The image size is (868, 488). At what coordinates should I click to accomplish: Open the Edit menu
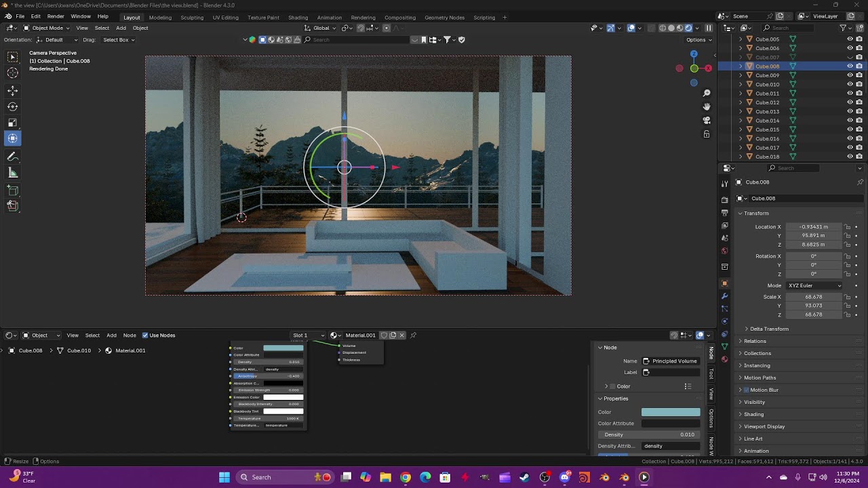[36, 16]
